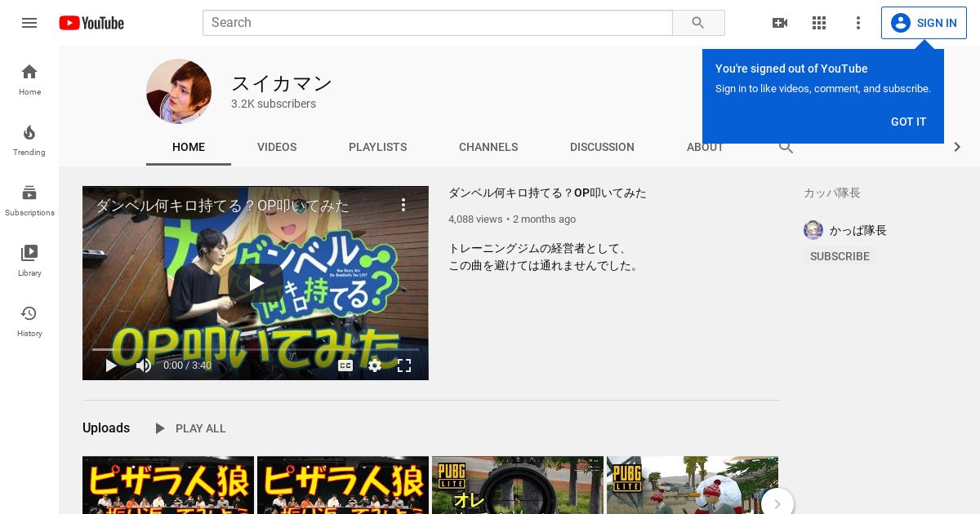Click the play button in the player controls
This screenshot has width=980, height=514.
click(x=111, y=366)
